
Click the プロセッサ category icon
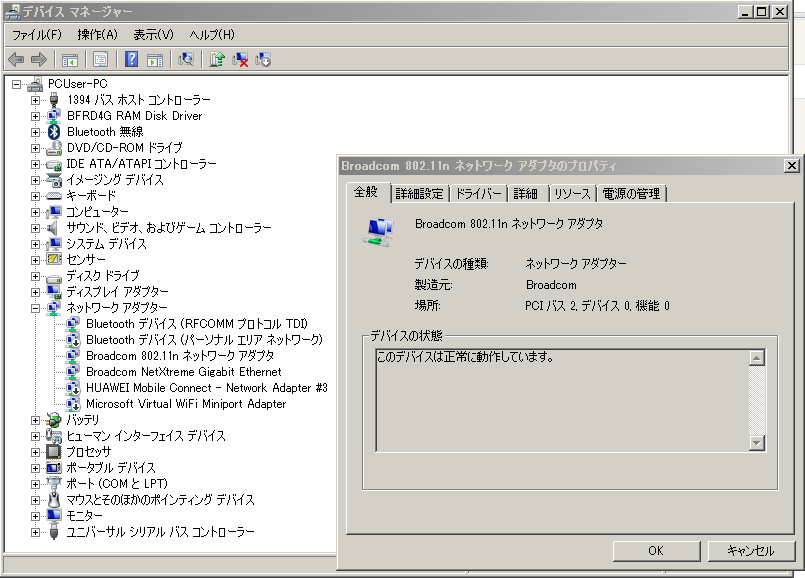53,451
